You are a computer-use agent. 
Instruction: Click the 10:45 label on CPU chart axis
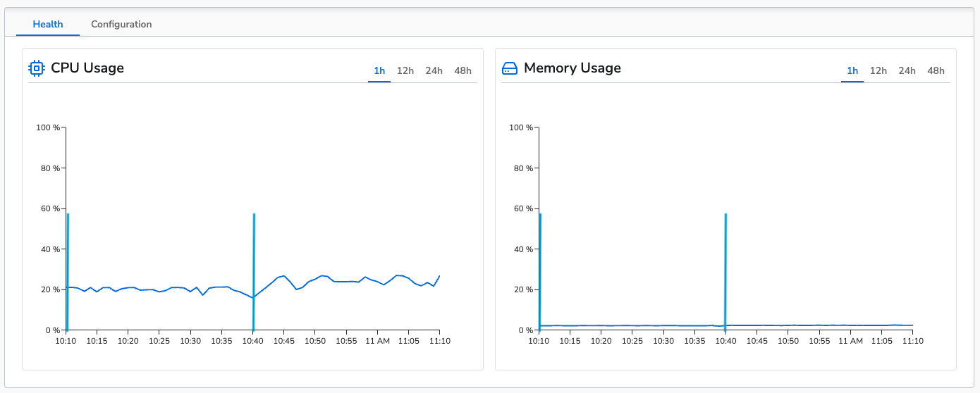(x=283, y=341)
